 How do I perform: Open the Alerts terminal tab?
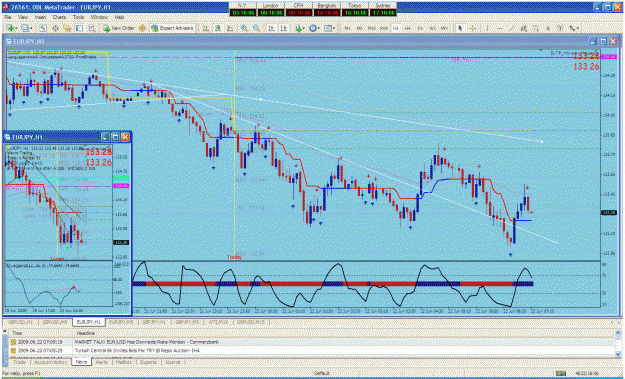(102, 362)
